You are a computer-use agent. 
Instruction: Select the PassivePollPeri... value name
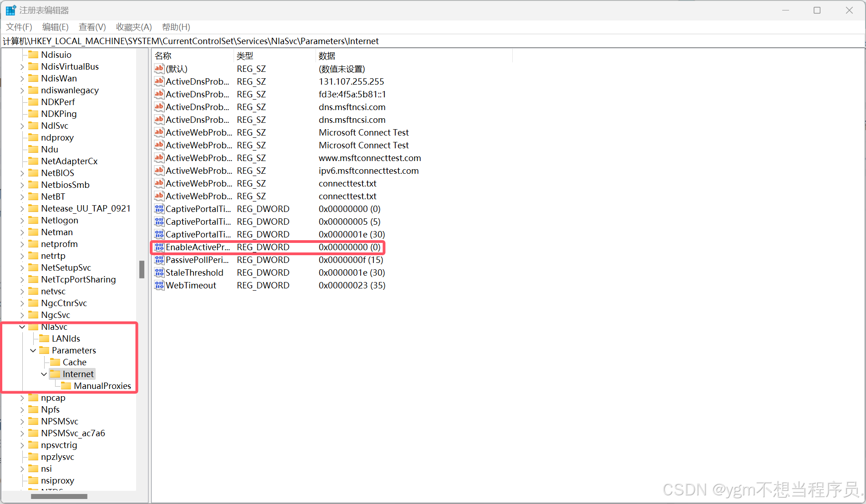pyautogui.click(x=197, y=260)
